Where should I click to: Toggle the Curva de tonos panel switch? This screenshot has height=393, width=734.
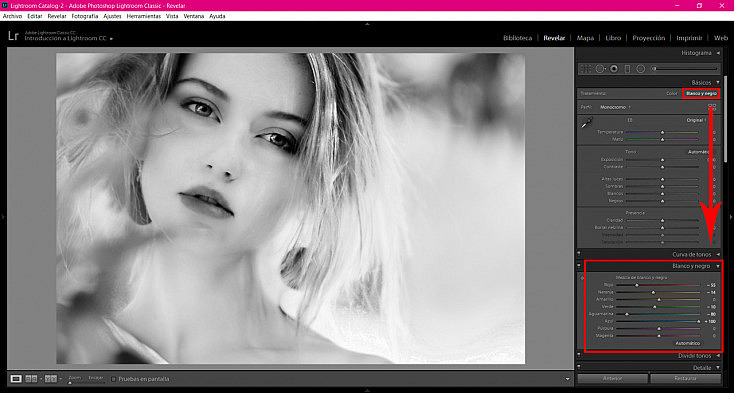click(579, 255)
